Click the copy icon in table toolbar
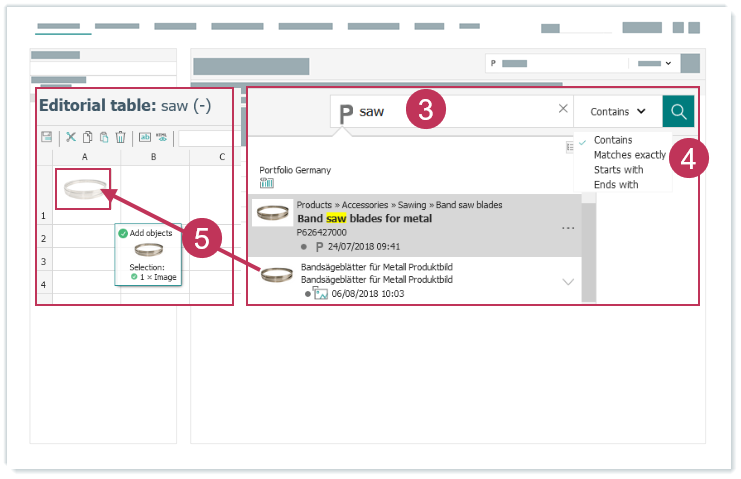Image resolution: width=741 pixels, height=479 pixels. pyautogui.click(x=88, y=138)
